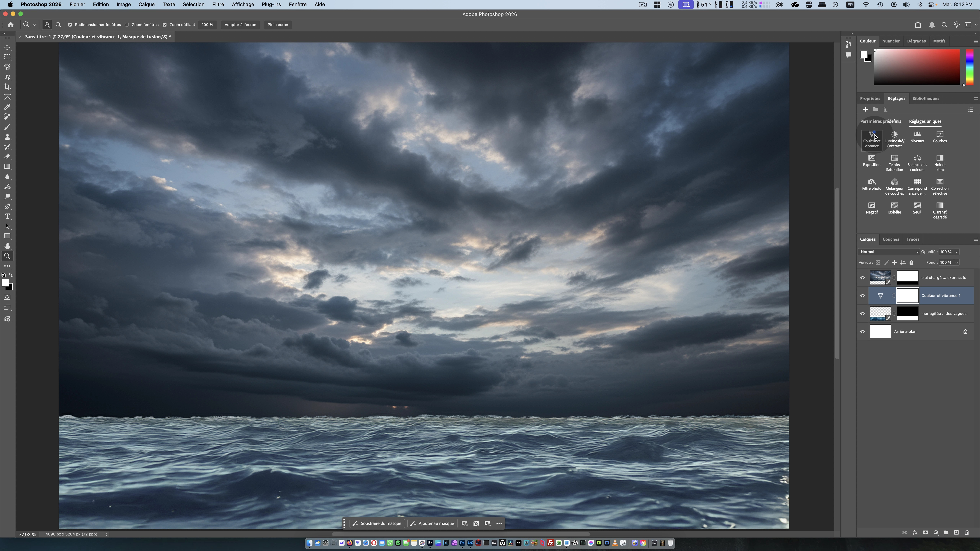This screenshot has width=980, height=551.
Task: Select the Crop tool
Action: pyautogui.click(x=7, y=87)
